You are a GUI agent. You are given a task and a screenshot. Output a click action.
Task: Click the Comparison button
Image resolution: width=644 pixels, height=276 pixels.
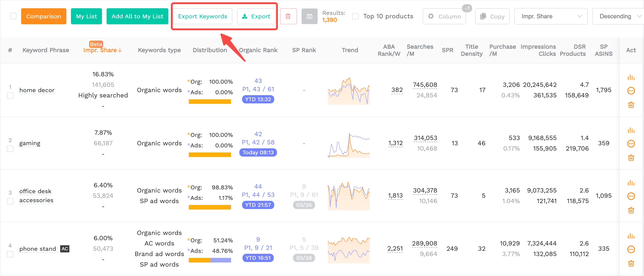pyautogui.click(x=43, y=16)
